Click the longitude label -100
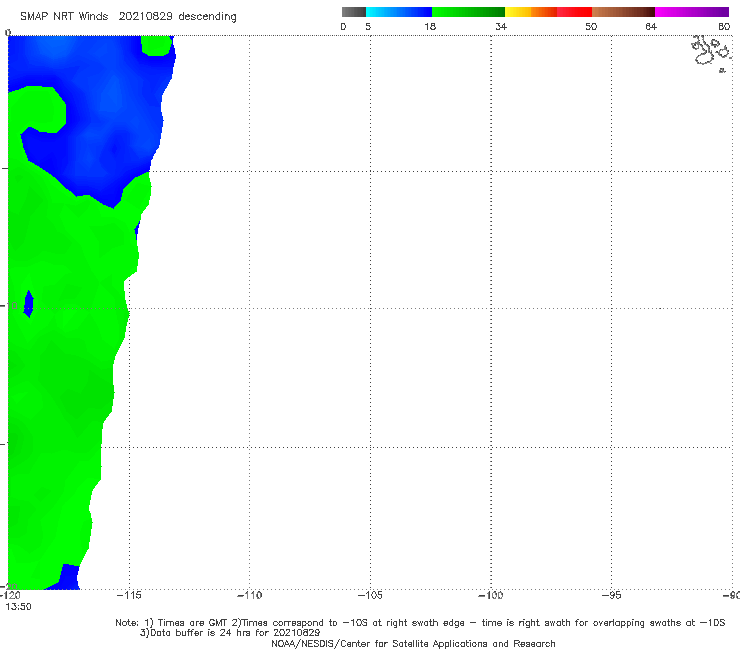This screenshot has width=740, height=650. coord(490,595)
